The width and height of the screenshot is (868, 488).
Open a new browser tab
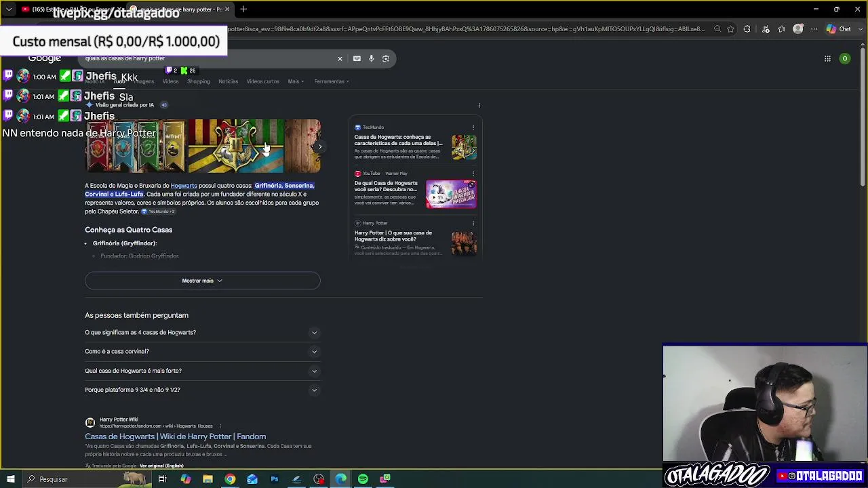pyautogui.click(x=243, y=9)
